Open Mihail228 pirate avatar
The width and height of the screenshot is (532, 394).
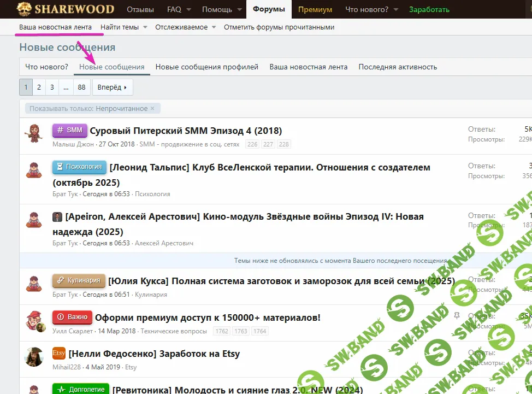click(x=34, y=356)
